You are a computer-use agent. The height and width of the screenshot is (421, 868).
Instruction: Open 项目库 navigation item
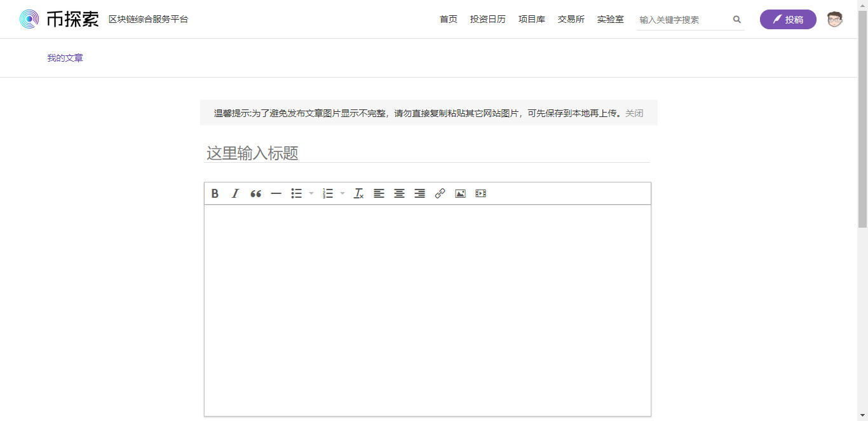coord(532,19)
